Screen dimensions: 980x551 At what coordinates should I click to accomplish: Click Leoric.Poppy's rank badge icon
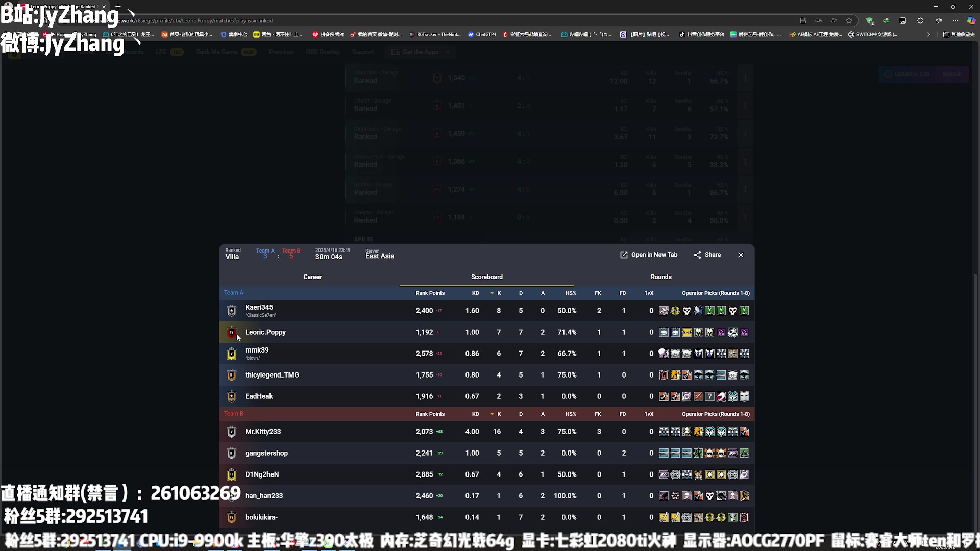[231, 332]
